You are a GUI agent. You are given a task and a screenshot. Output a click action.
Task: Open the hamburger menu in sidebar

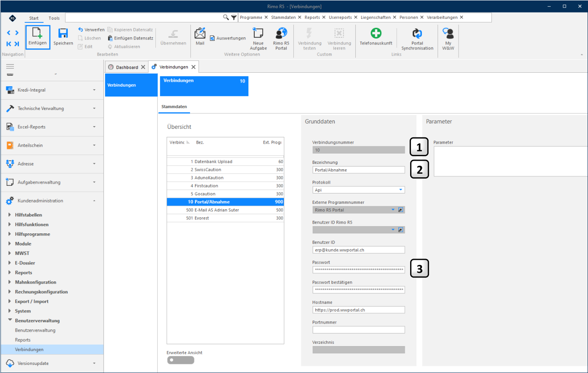[10, 66]
